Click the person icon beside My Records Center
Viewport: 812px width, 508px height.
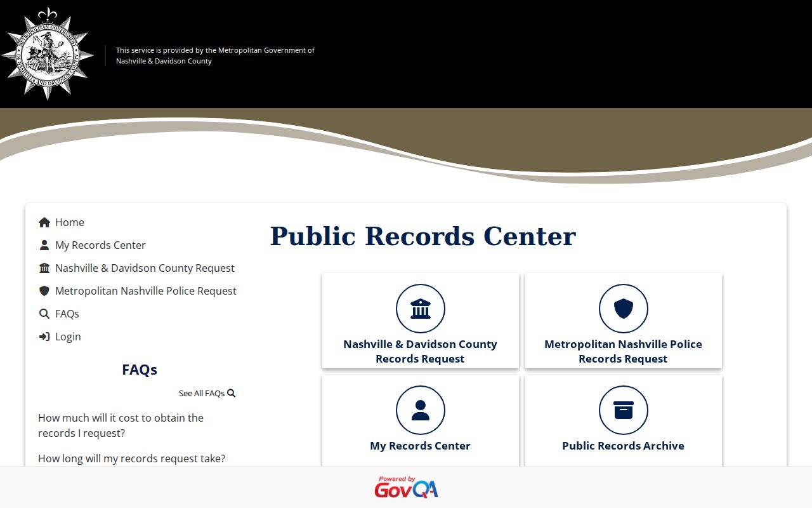44,245
